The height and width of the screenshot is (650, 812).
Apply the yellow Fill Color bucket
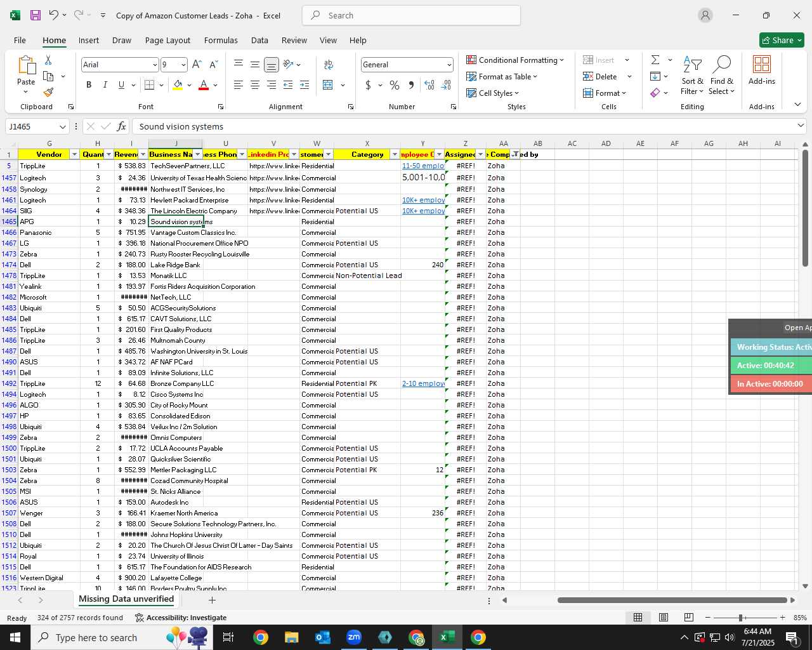[178, 85]
